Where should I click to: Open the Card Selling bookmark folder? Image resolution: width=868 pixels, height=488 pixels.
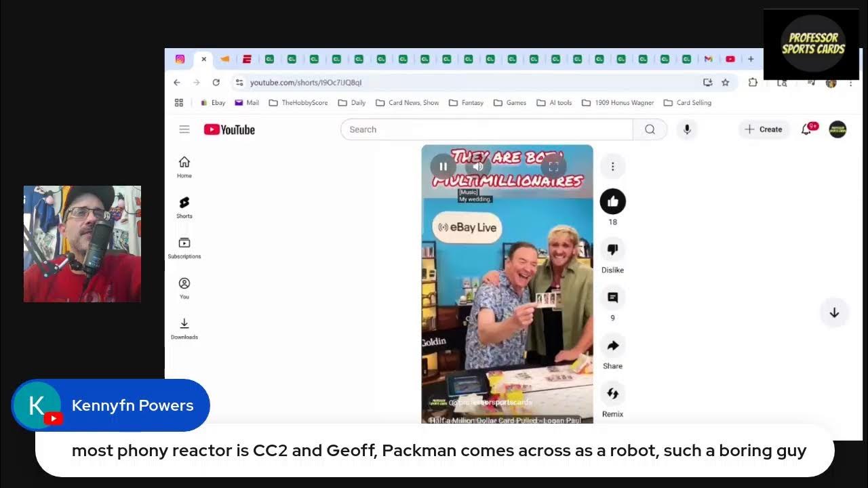click(688, 103)
